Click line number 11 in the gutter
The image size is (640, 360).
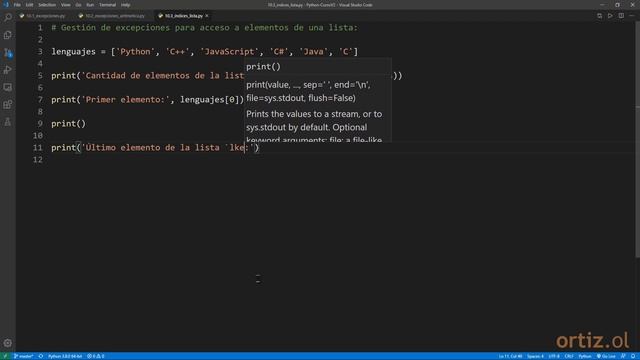[38, 148]
